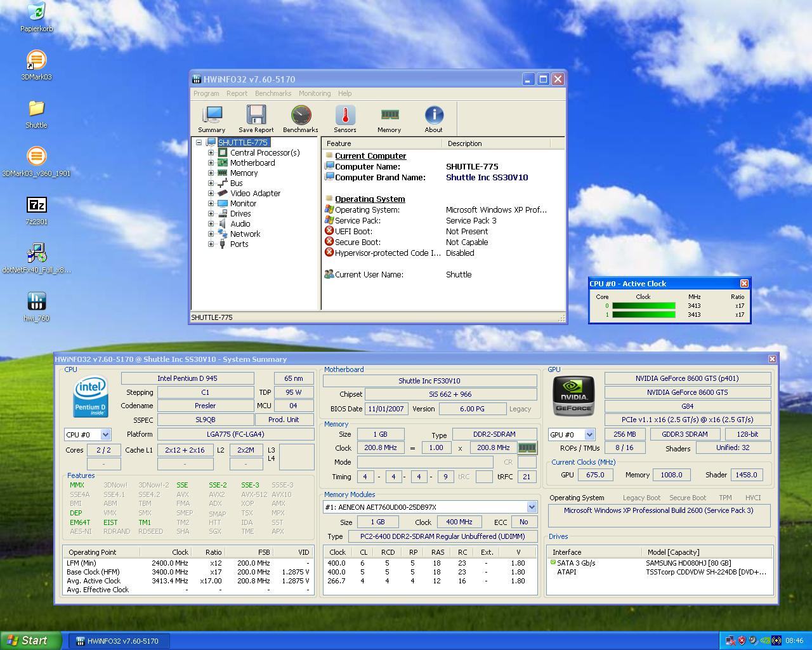Click core 0 clock bar
The width and height of the screenshot is (812, 650).
point(644,306)
